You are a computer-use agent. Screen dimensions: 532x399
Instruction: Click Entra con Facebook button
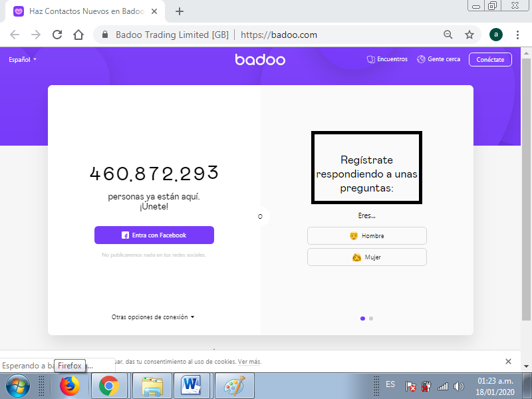click(154, 235)
